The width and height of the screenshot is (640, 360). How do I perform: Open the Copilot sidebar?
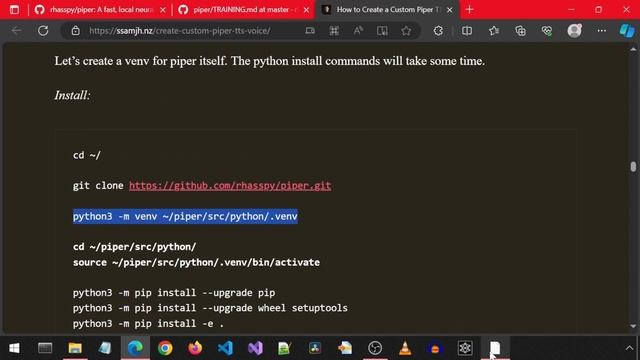[627, 31]
